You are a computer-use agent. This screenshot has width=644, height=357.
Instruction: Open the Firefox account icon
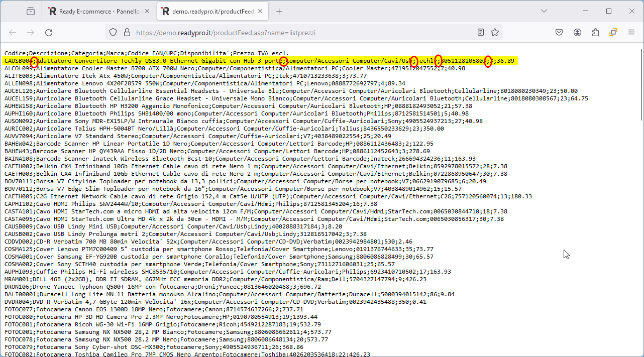pos(577,33)
